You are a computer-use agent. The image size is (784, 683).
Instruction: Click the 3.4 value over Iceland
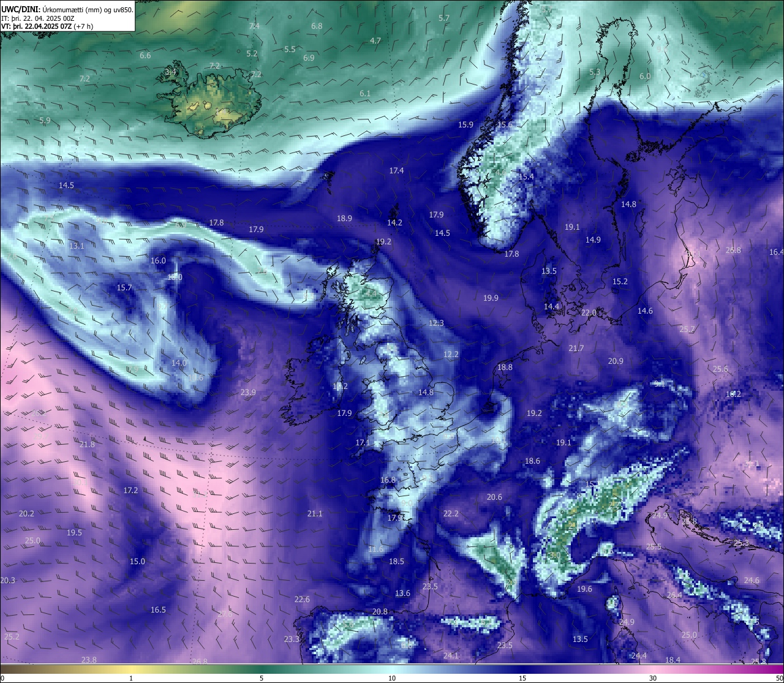[171, 72]
